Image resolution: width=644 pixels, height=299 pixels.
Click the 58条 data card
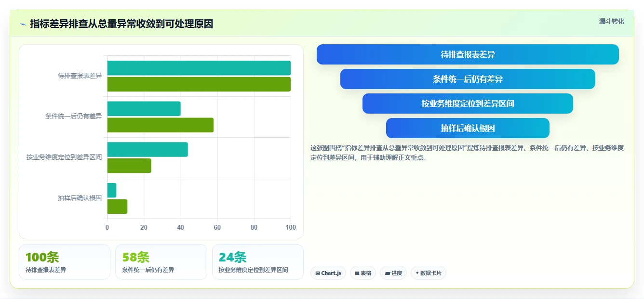[161, 262]
